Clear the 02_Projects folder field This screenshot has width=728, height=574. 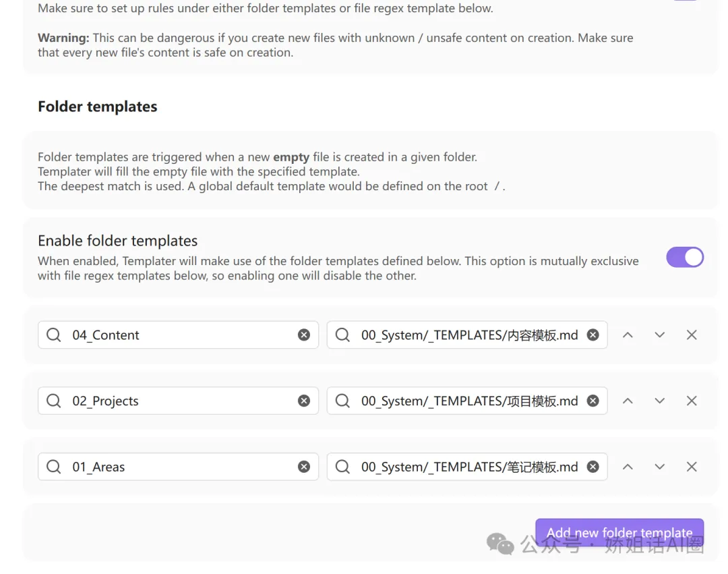tap(304, 401)
